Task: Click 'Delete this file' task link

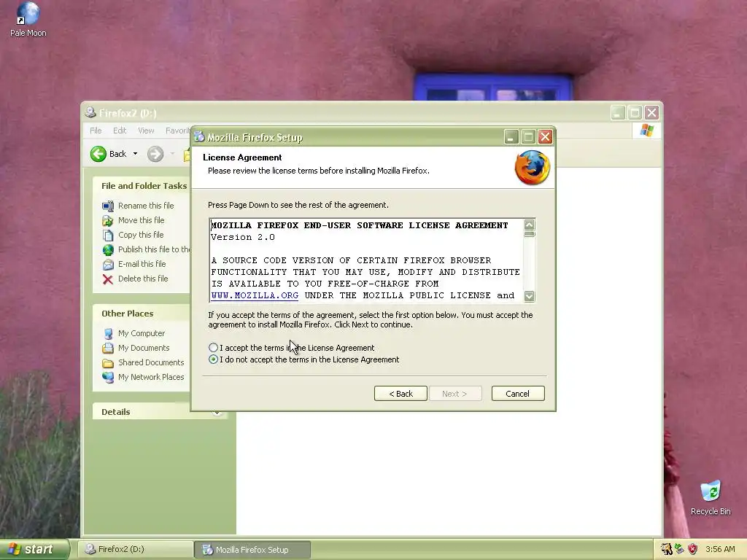Action: [143, 279]
